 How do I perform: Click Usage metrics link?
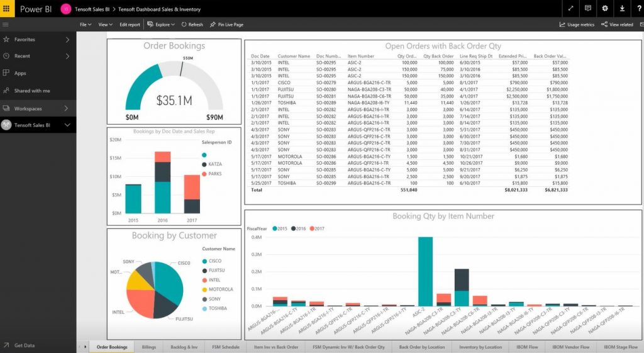[x=577, y=25]
